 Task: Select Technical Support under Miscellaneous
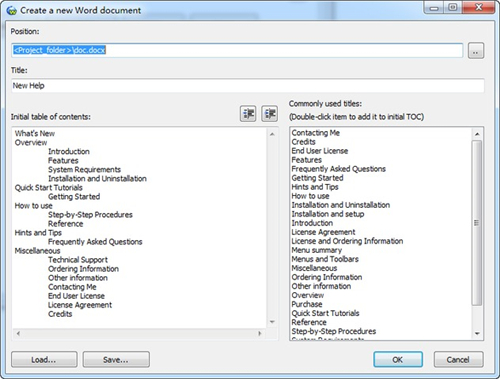[x=78, y=260]
